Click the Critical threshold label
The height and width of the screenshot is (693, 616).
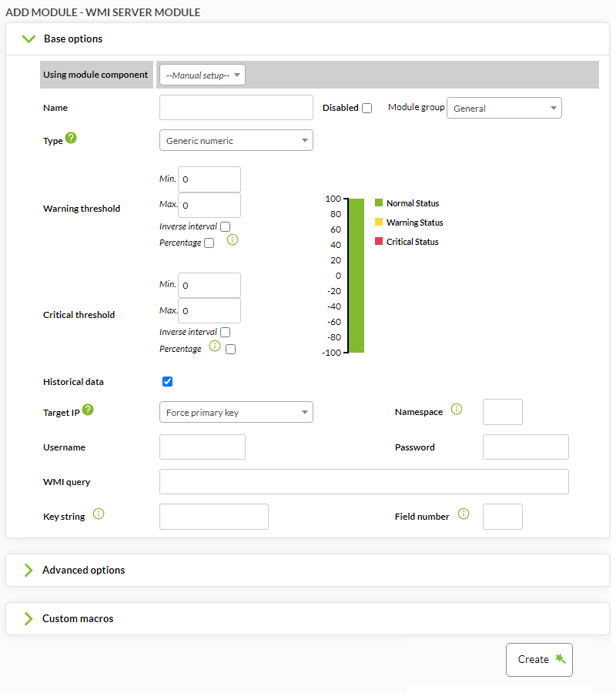(x=79, y=315)
